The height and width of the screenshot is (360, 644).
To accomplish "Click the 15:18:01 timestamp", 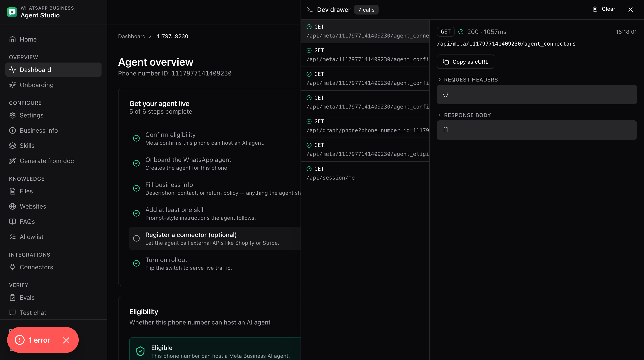I will [x=626, y=32].
